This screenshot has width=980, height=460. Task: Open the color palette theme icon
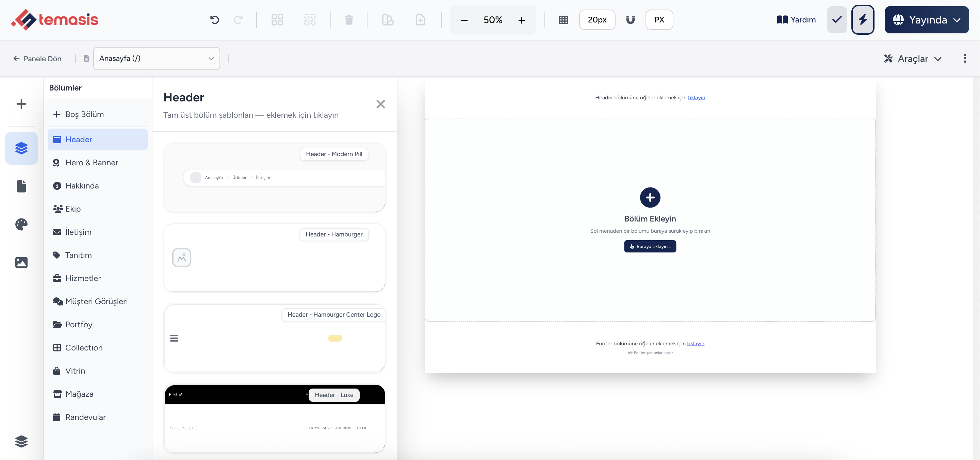click(21, 224)
